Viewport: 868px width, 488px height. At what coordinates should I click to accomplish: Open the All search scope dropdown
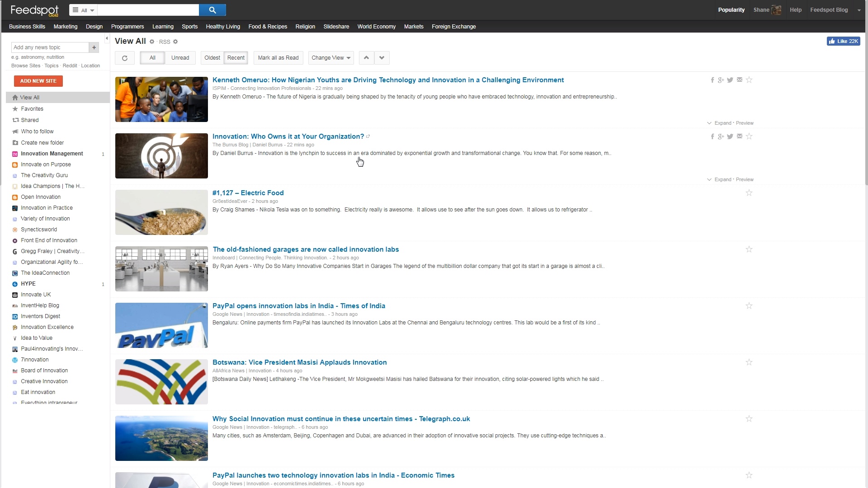84,10
